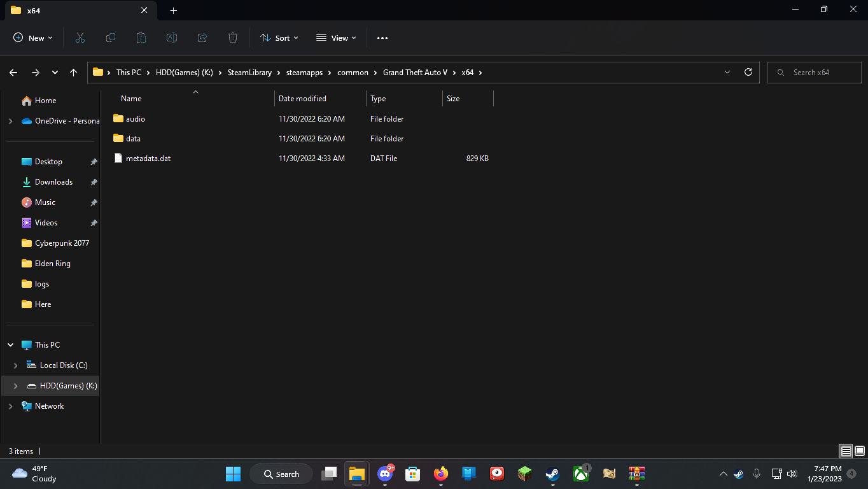Refresh the x64 folder view
868x489 pixels.
coord(748,72)
